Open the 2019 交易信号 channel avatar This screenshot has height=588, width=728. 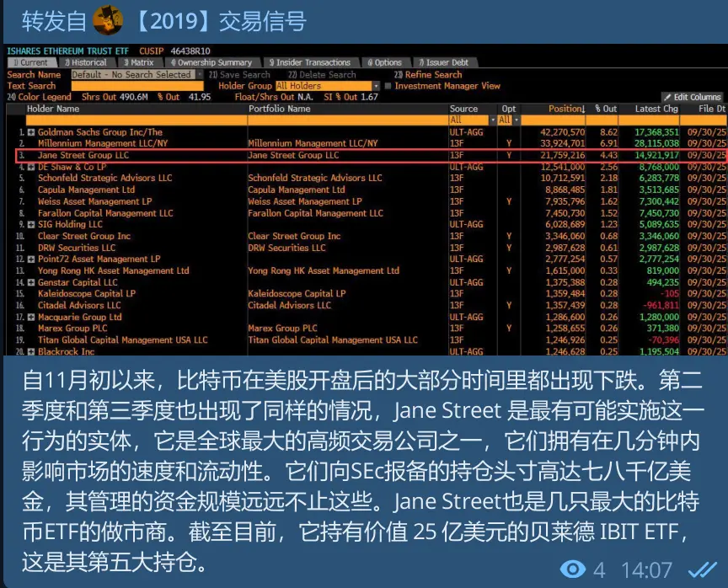click(x=108, y=20)
